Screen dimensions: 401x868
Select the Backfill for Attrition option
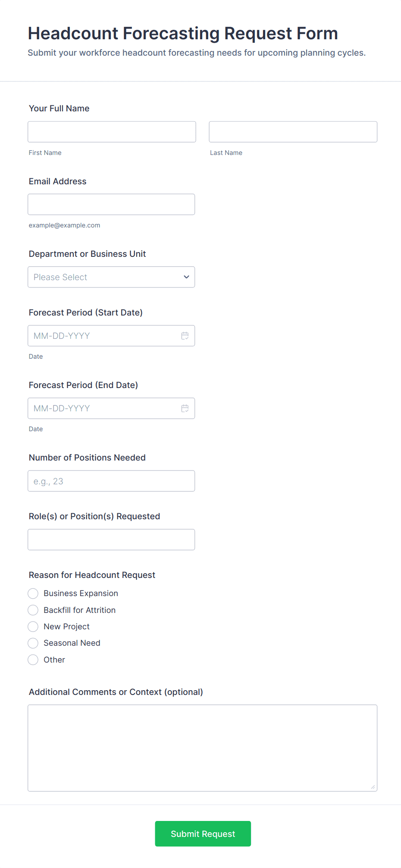coord(33,610)
